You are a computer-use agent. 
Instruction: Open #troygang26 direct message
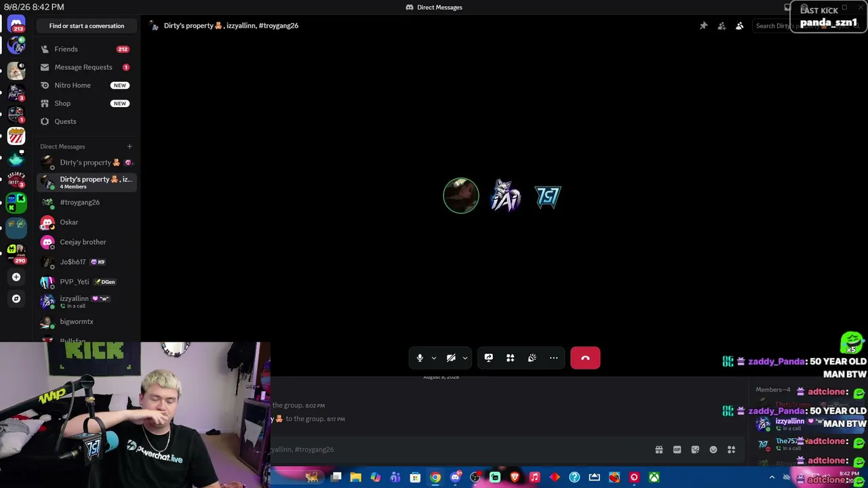coord(87,202)
